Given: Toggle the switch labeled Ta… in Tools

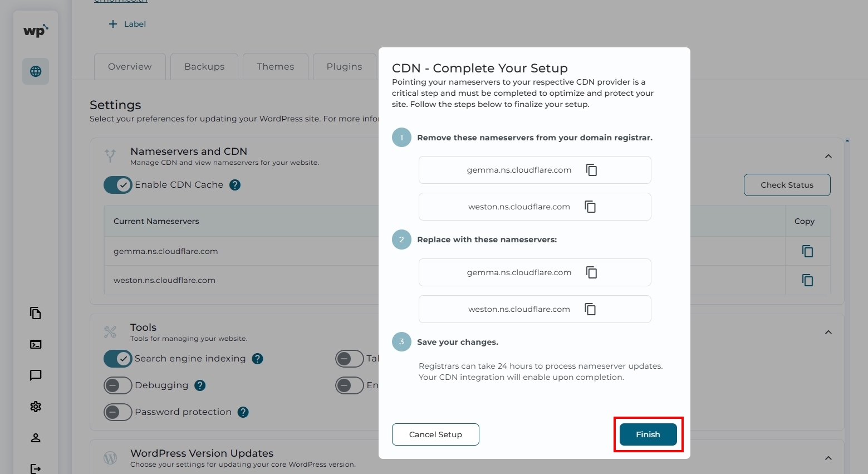Looking at the screenshot, I should click(349, 359).
